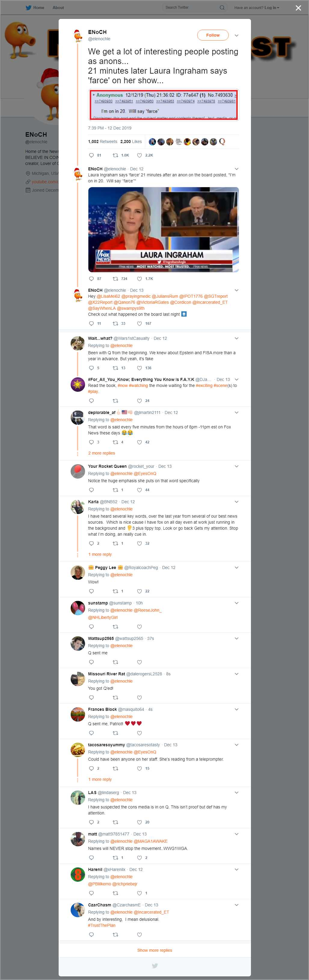Retweet Karla's reply
Image resolution: width=309 pixels, height=980 pixels.
click(x=116, y=543)
